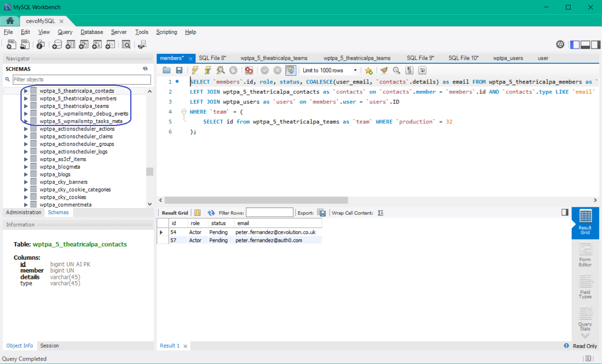Select Form Editor in results sidebar
602x364 pixels.
pyautogui.click(x=585, y=255)
